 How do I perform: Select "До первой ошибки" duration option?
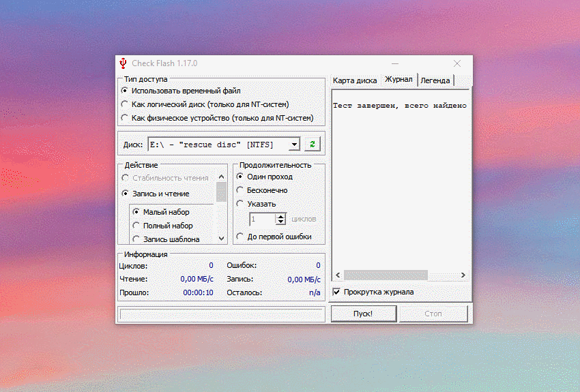click(x=240, y=237)
